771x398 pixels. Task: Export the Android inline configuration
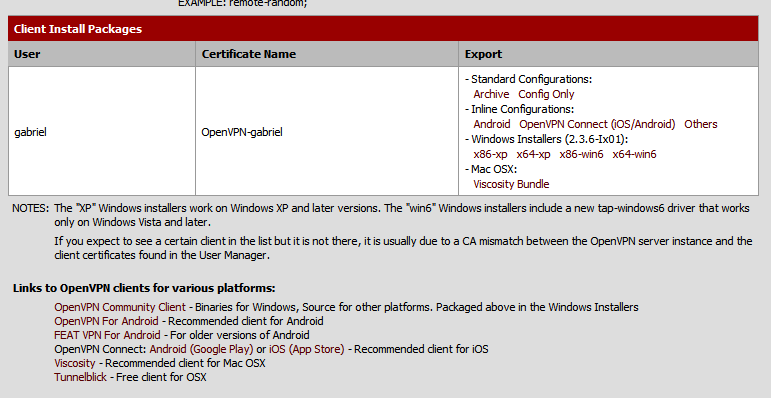pos(492,124)
